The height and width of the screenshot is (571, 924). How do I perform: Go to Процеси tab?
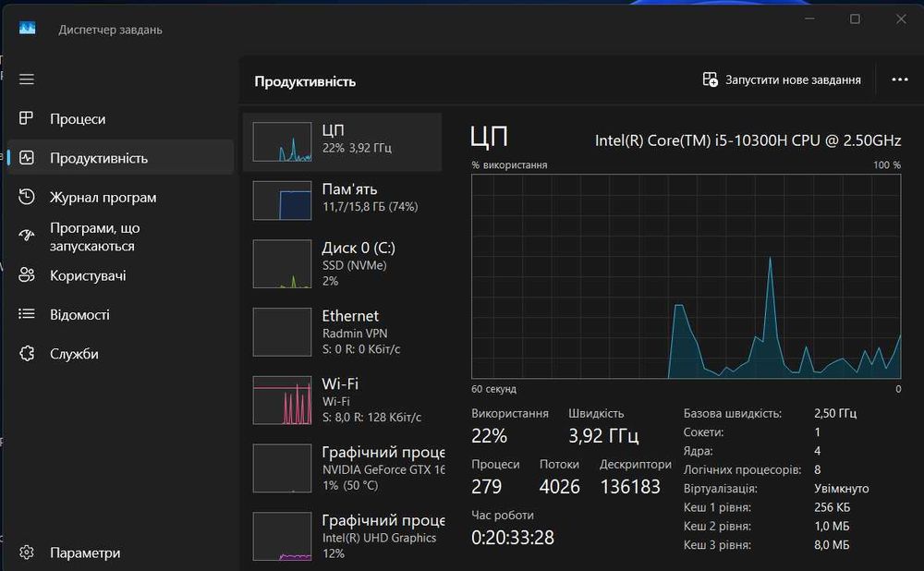121,118
